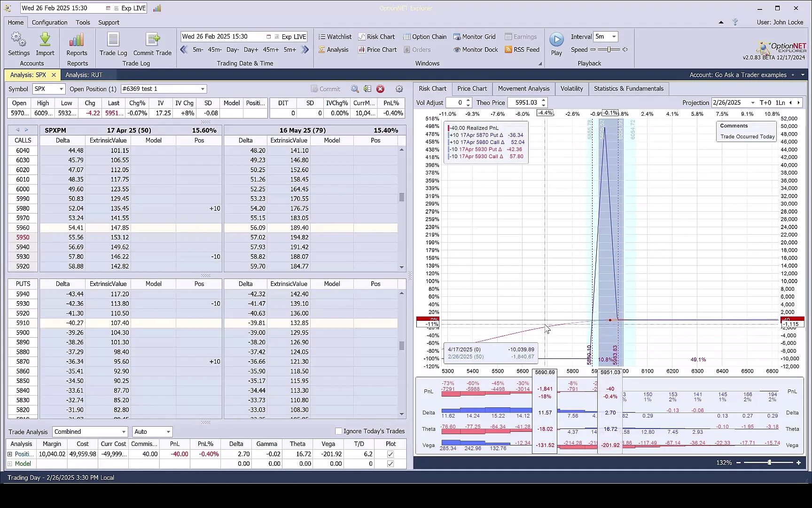
Task: Open the Account dropdown arrow
Action: (803, 75)
